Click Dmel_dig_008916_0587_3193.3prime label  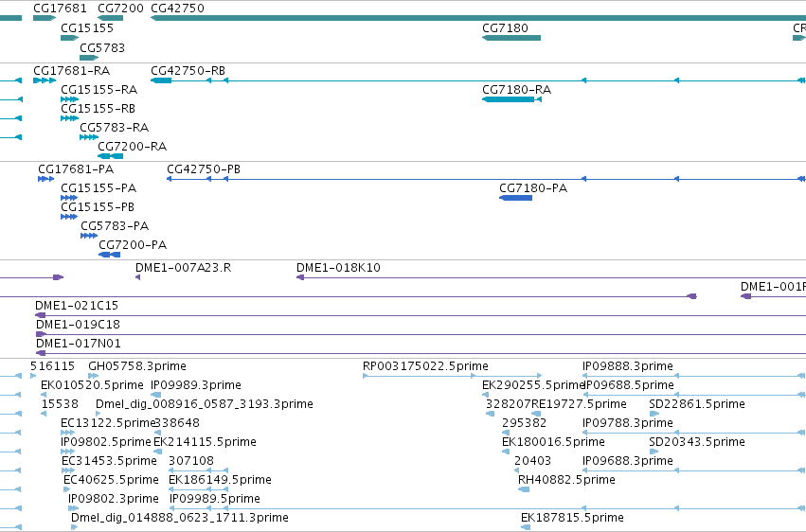(204, 404)
